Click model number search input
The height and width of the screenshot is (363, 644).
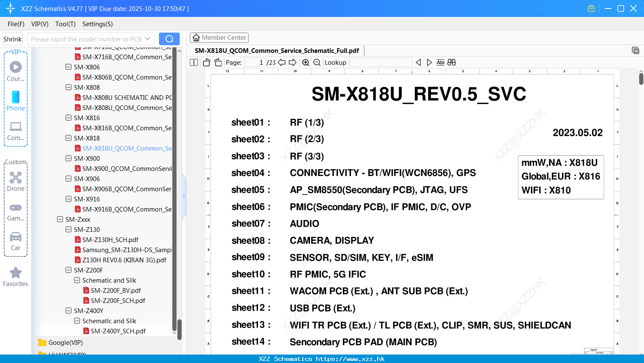pyautogui.click(x=86, y=39)
